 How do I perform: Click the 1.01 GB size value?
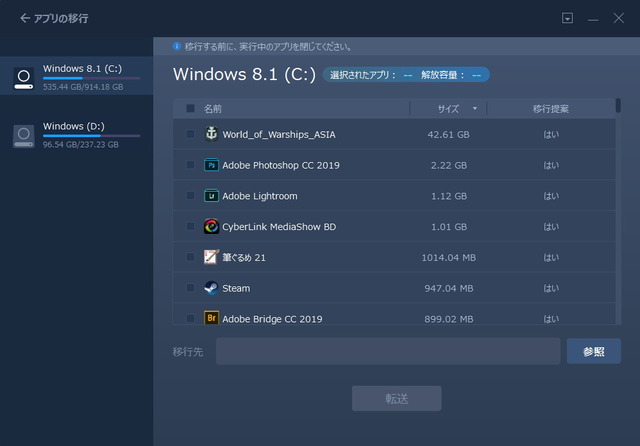[x=449, y=227]
